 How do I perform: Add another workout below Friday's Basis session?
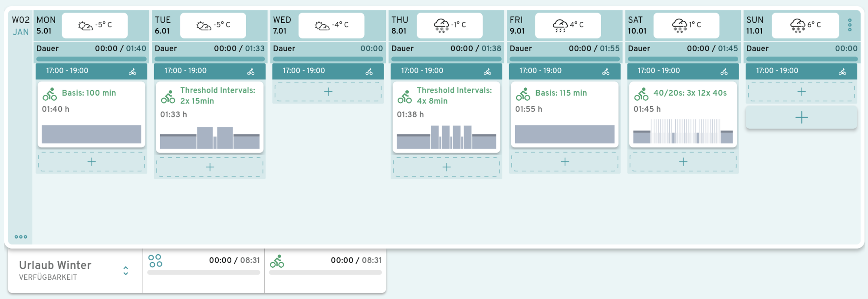tap(565, 162)
